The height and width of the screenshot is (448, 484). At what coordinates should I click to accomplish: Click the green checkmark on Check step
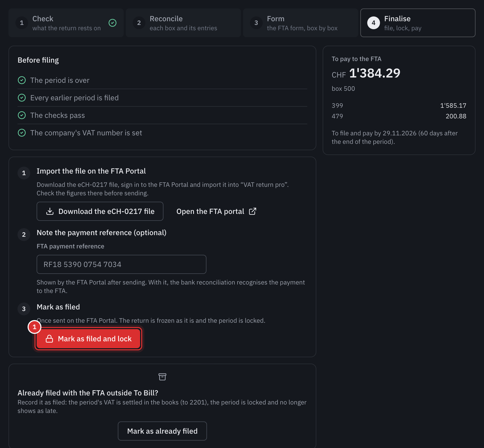pyautogui.click(x=113, y=23)
